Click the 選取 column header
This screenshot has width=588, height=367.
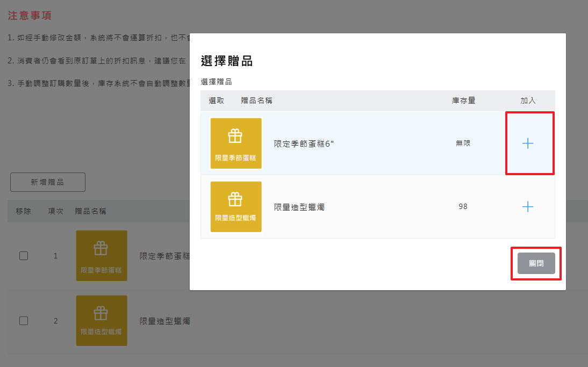(x=217, y=100)
